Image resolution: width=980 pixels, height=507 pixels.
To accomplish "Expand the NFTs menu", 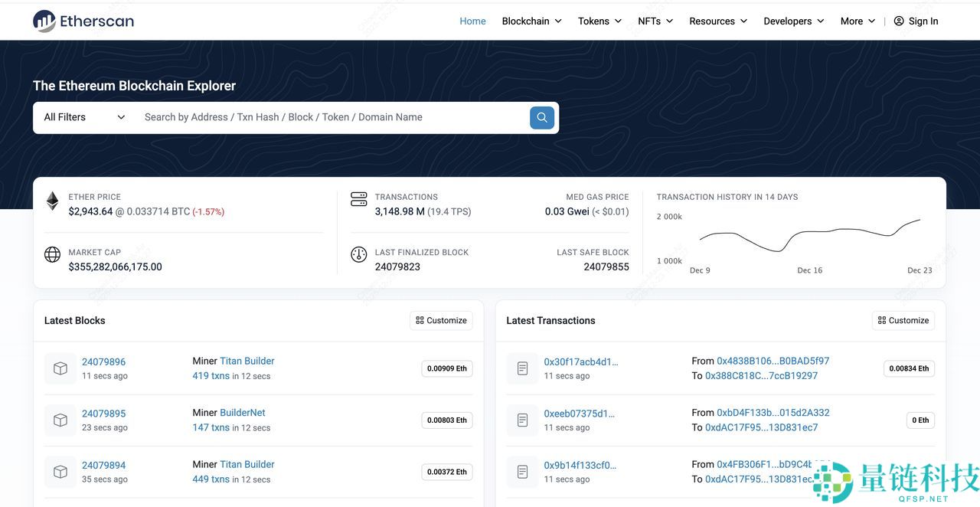I will pos(655,21).
